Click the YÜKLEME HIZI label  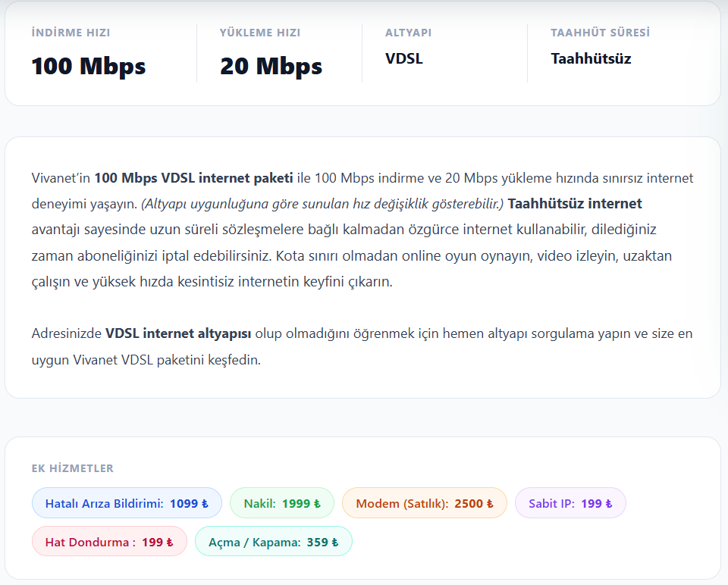click(260, 33)
